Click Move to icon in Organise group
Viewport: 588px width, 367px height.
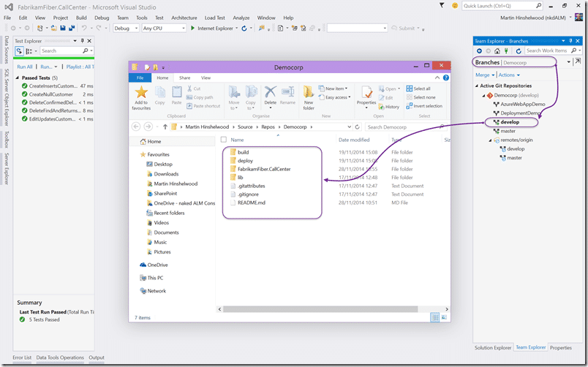234,92
